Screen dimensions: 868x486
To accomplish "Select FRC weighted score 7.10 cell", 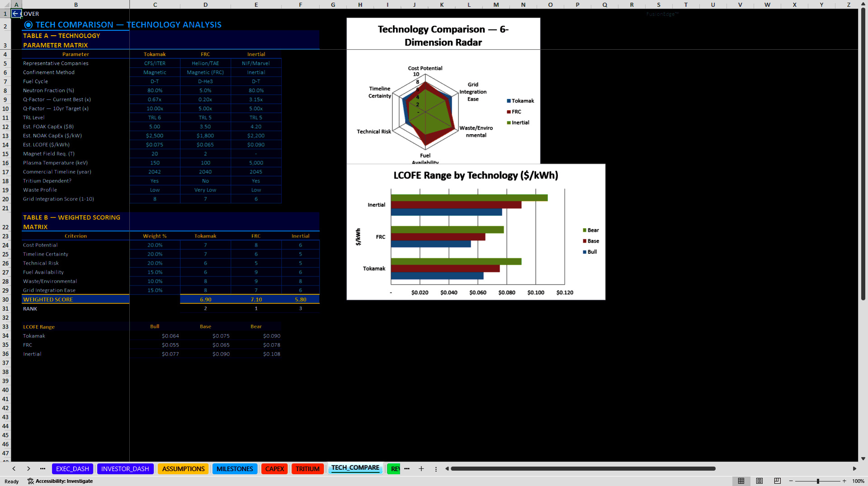I will pyautogui.click(x=256, y=299).
